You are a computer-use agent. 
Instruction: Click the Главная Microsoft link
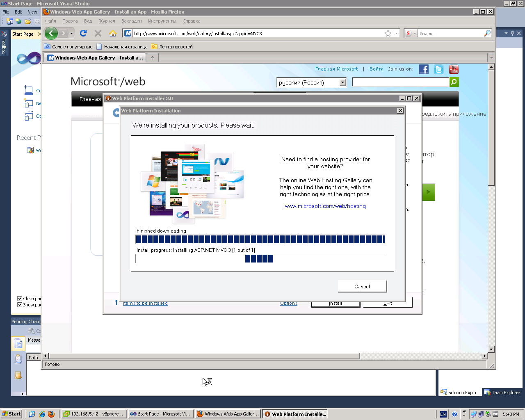tap(336, 69)
